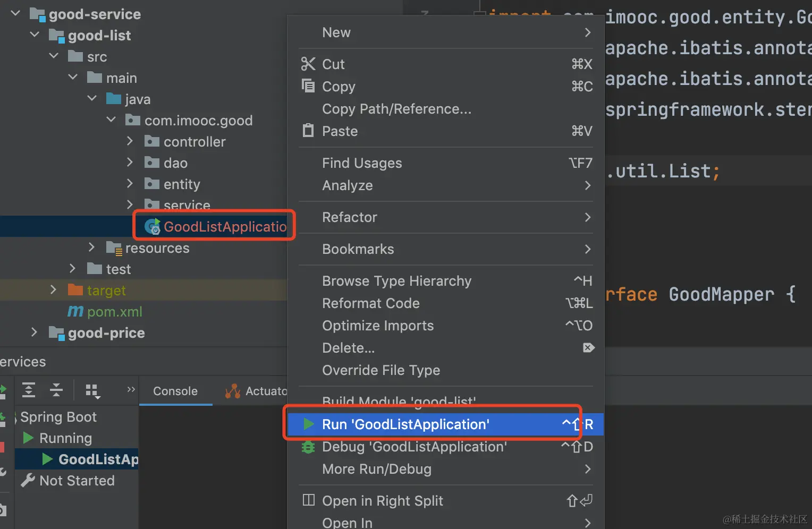Viewport: 812px width, 529px height.
Task: Click green Run triangle for GoodListApplication
Action: coord(309,424)
